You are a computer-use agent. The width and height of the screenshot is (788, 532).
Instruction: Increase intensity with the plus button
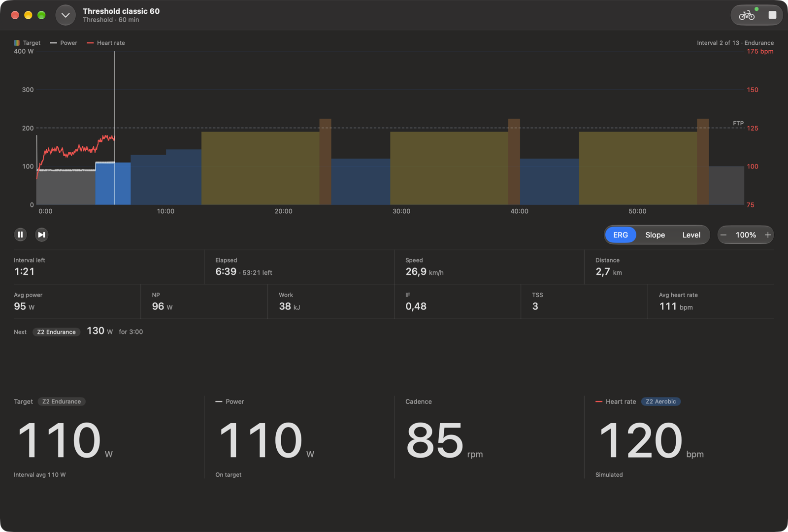tap(767, 235)
